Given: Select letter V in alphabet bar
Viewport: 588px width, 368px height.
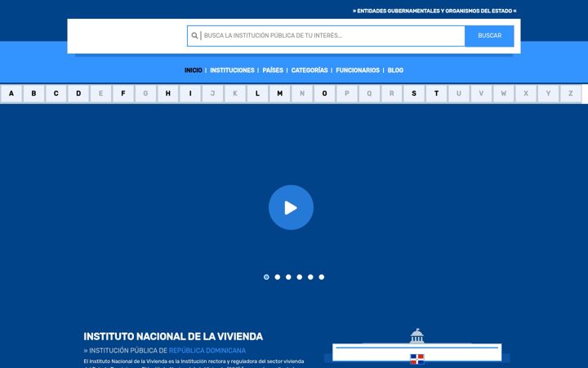Looking at the screenshot, I should 481,93.
